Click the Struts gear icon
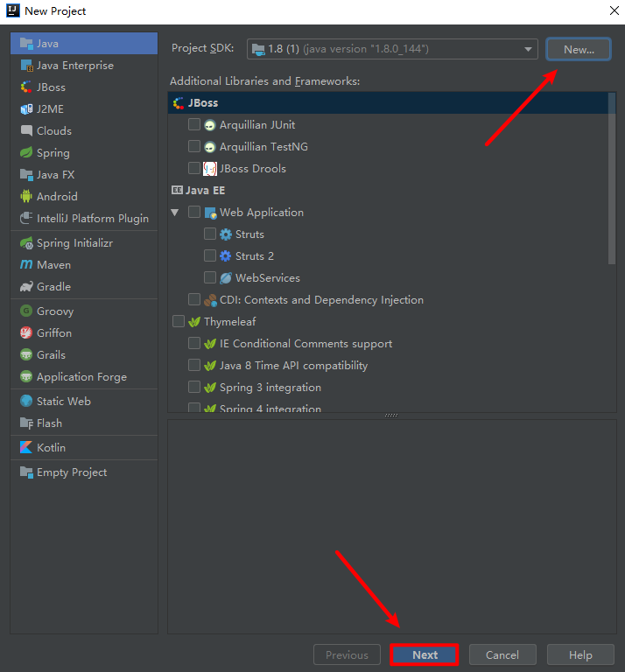The height and width of the screenshot is (672, 625). pos(226,234)
